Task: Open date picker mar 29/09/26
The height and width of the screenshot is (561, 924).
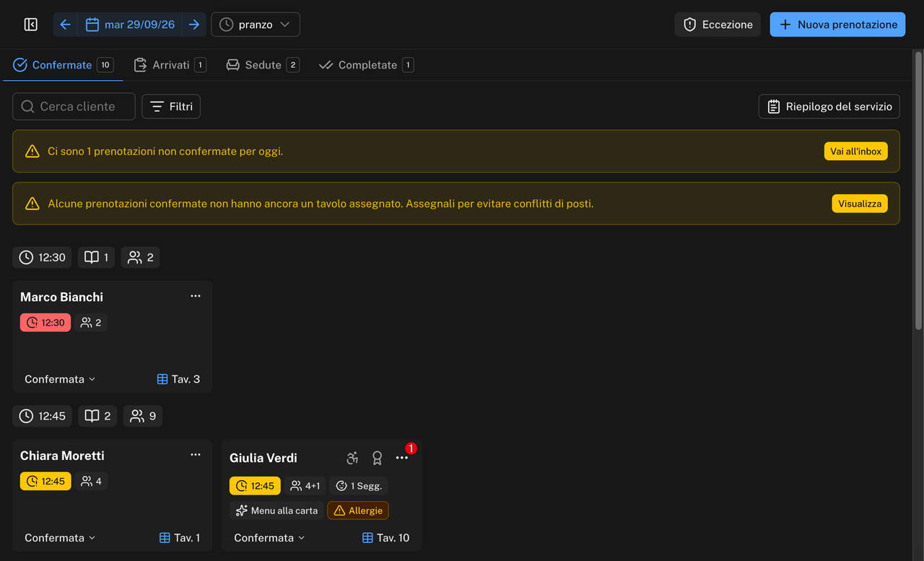Action: coord(130,25)
